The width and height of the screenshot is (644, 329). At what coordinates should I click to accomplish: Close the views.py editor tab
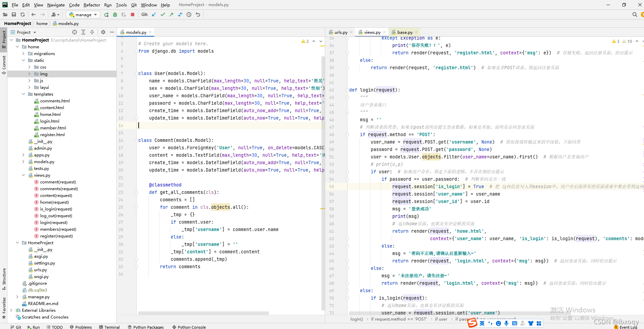384,32
